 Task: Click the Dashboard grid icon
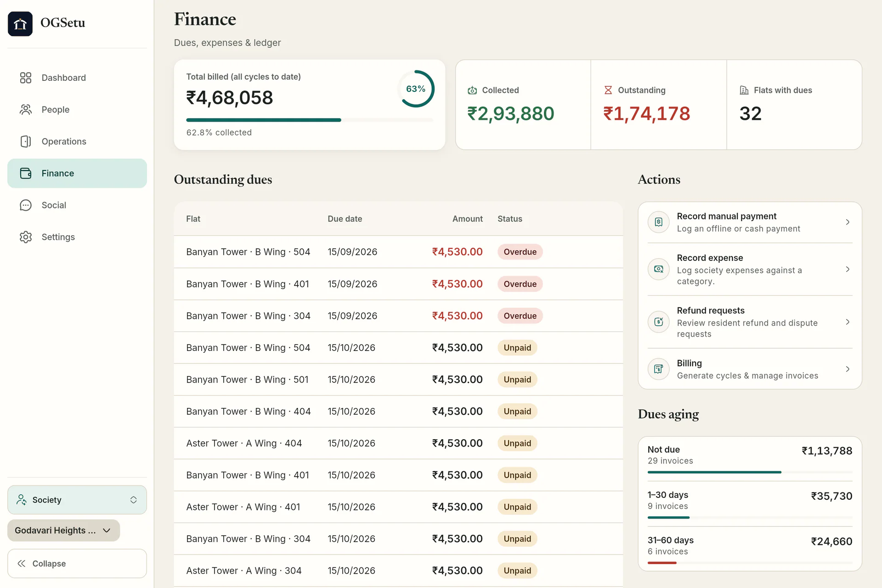(x=26, y=78)
